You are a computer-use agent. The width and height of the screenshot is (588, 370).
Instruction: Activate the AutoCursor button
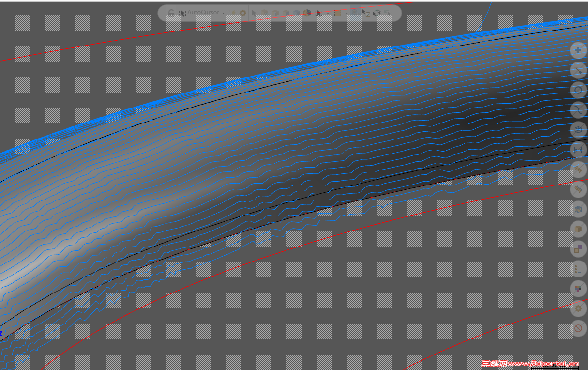click(198, 13)
